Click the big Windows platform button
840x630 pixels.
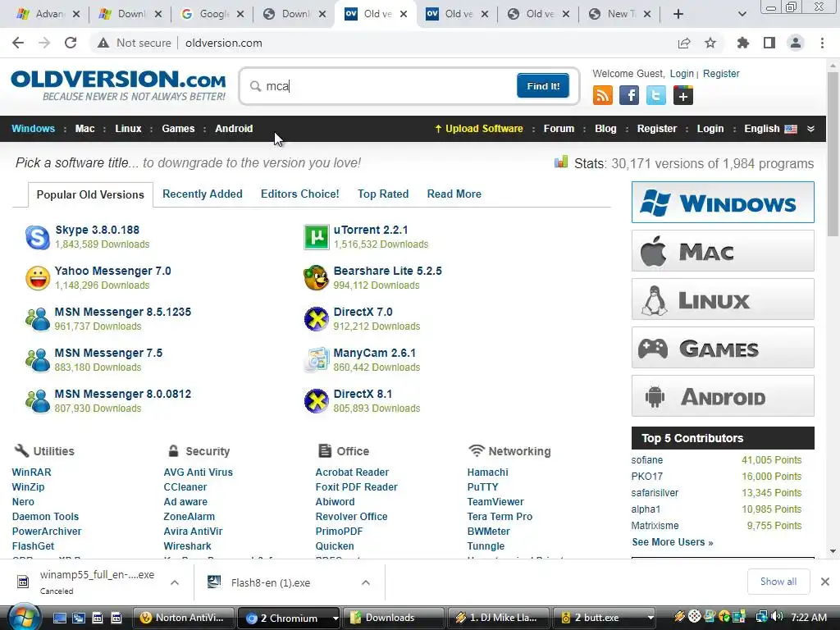tap(723, 203)
